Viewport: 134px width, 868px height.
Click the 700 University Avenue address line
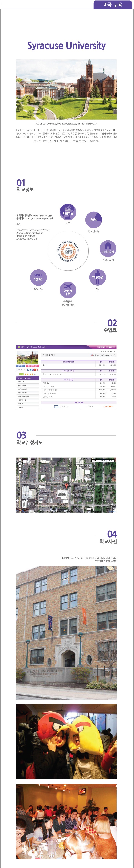tap(66, 124)
